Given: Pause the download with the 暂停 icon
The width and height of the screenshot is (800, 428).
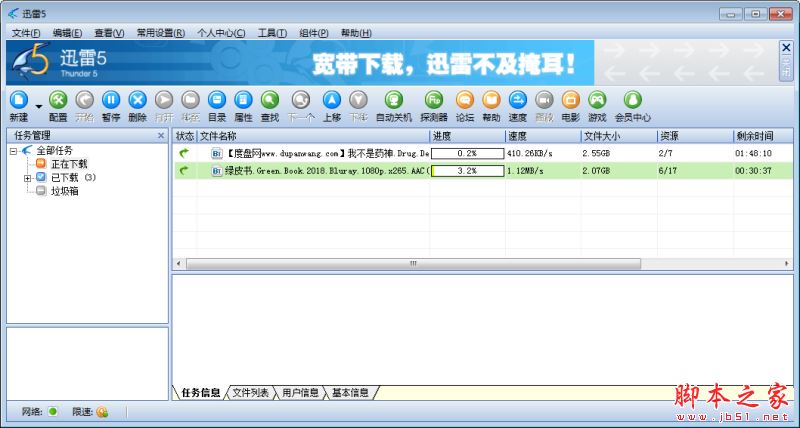Looking at the screenshot, I should point(111,100).
